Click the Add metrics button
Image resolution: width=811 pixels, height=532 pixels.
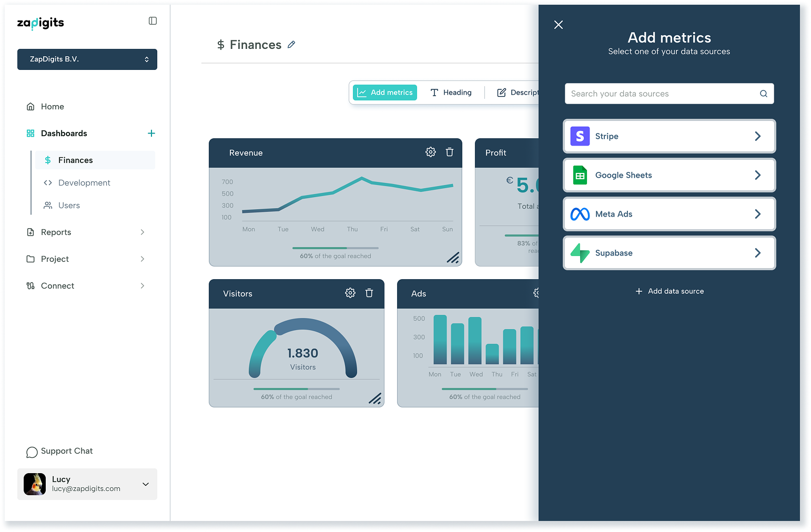(385, 93)
